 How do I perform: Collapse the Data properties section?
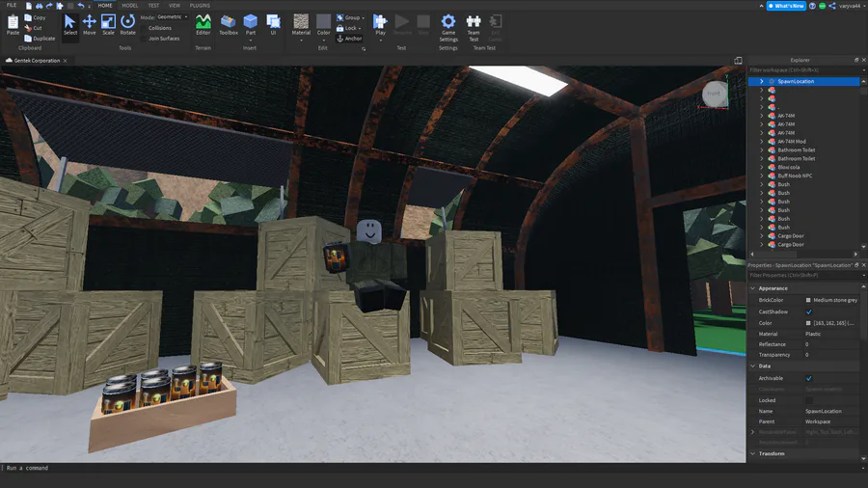click(753, 366)
